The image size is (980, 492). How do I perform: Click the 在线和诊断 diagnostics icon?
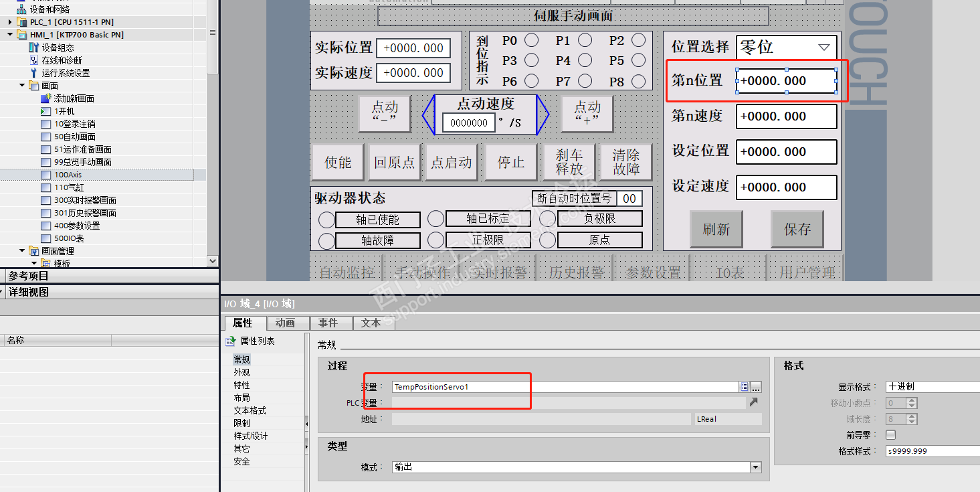[34, 60]
